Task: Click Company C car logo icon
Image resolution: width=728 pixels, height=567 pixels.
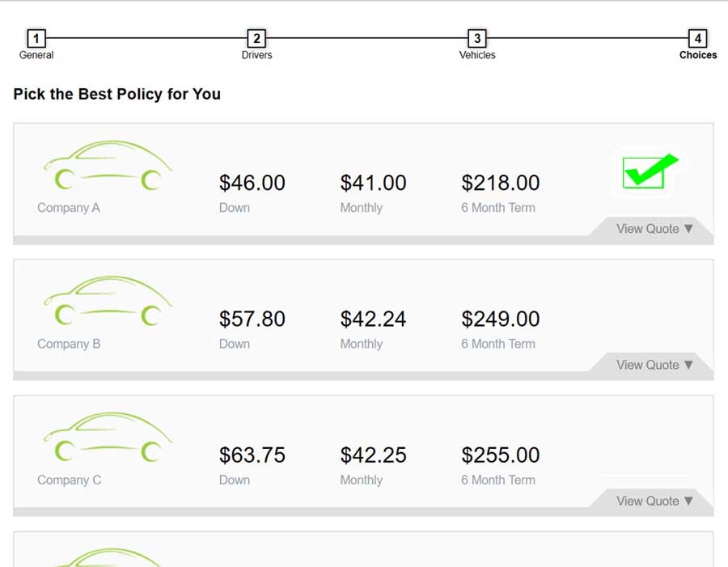Action: [107, 438]
